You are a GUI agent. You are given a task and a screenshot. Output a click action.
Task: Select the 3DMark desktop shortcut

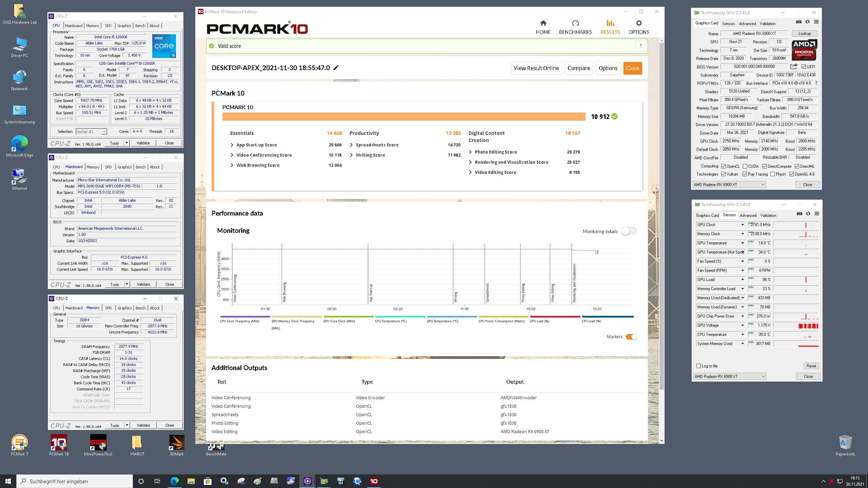177,445
